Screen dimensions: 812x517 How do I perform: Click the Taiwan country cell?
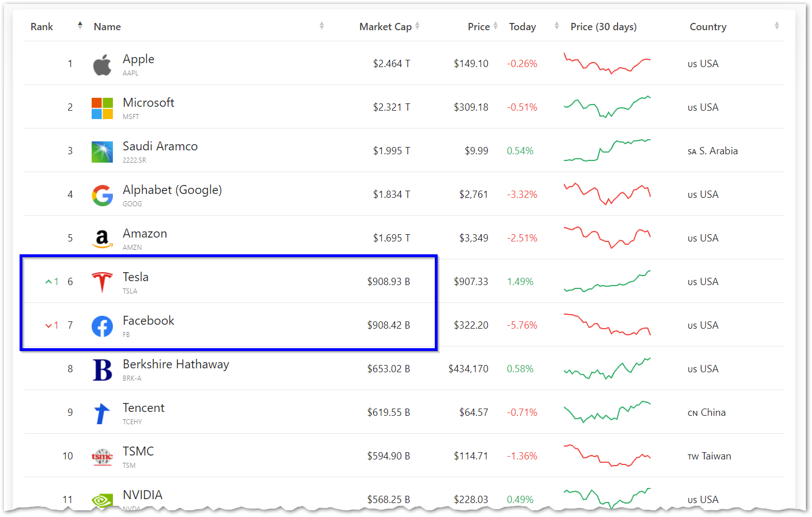coord(709,456)
